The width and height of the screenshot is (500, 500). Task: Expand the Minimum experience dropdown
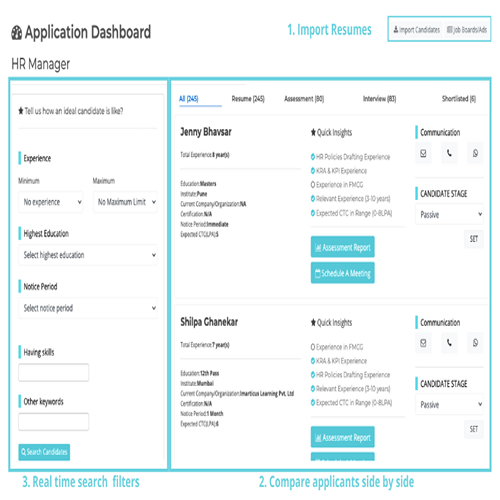point(51,202)
